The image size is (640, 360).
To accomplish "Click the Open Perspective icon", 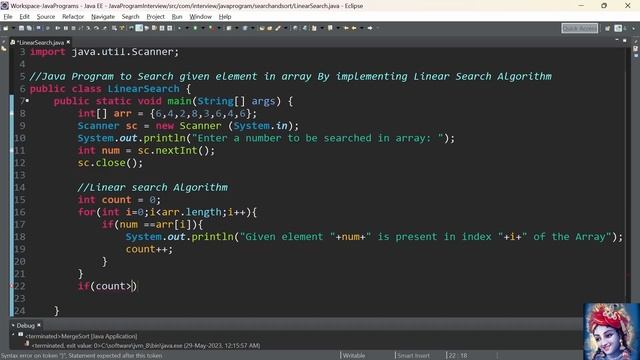I will point(607,28).
